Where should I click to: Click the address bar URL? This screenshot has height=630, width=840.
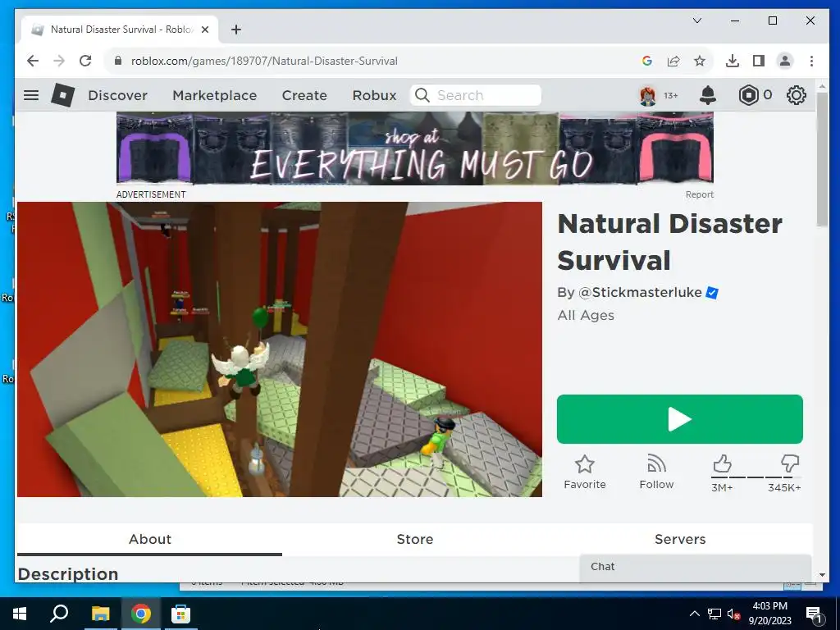tap(264, 61)
